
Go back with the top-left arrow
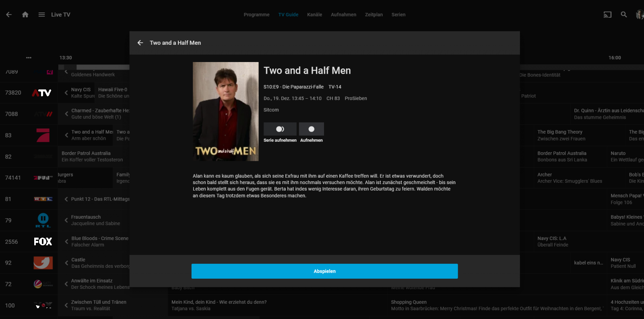[x=9, y=14]
